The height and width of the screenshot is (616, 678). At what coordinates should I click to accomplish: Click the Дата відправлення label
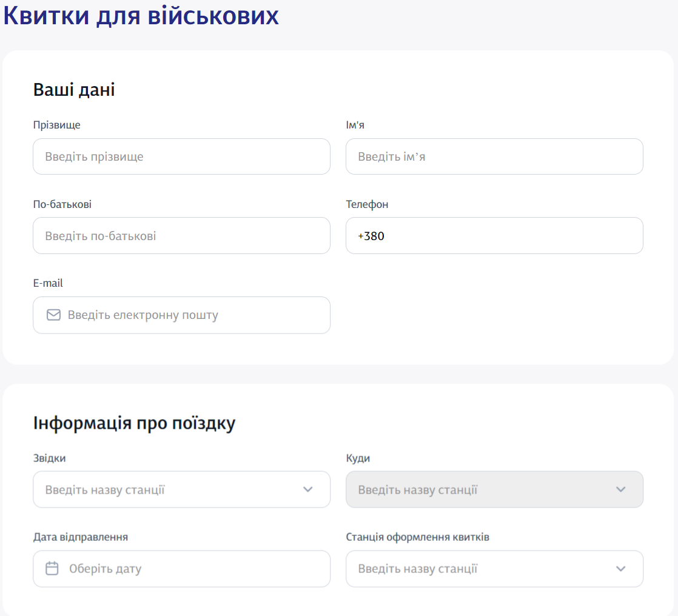pos(80,537)
